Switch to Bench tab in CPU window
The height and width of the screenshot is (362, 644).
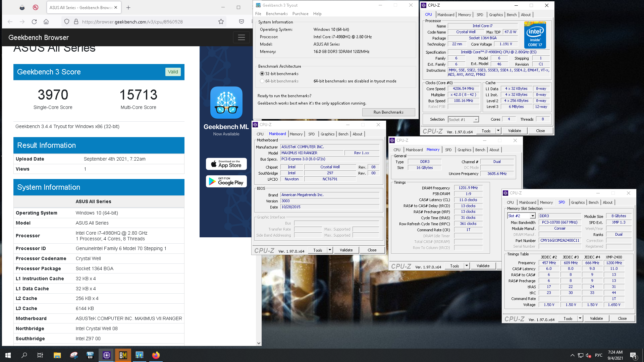coord(512,15)
